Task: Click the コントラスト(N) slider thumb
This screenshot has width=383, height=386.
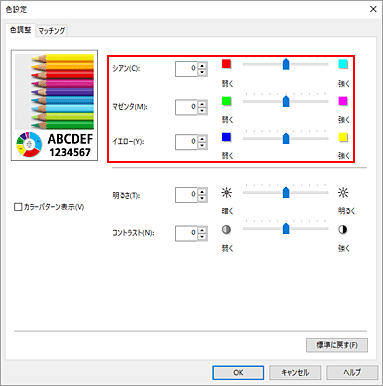Action: click(x=286, y=229)
